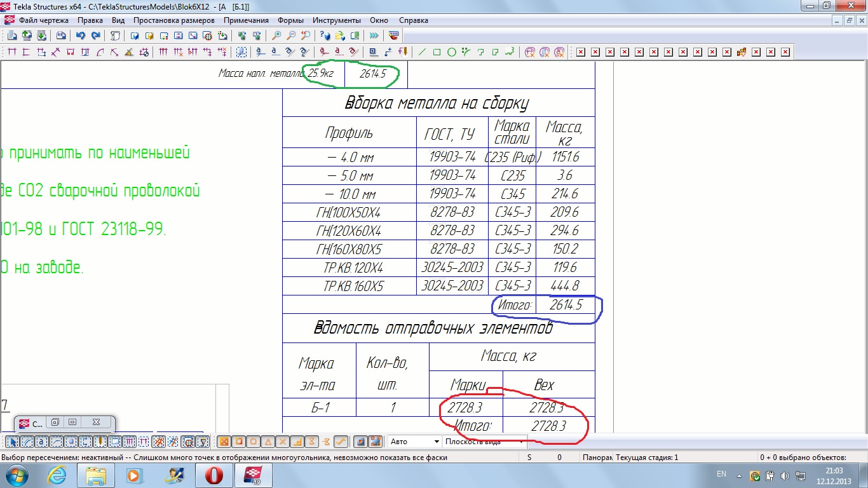Open the 'Инструменты' menu

point(336,20)
